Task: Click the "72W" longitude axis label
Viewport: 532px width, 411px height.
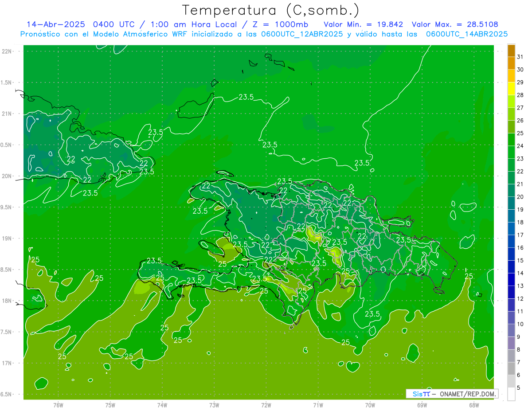Action: [x=266, y=405]
